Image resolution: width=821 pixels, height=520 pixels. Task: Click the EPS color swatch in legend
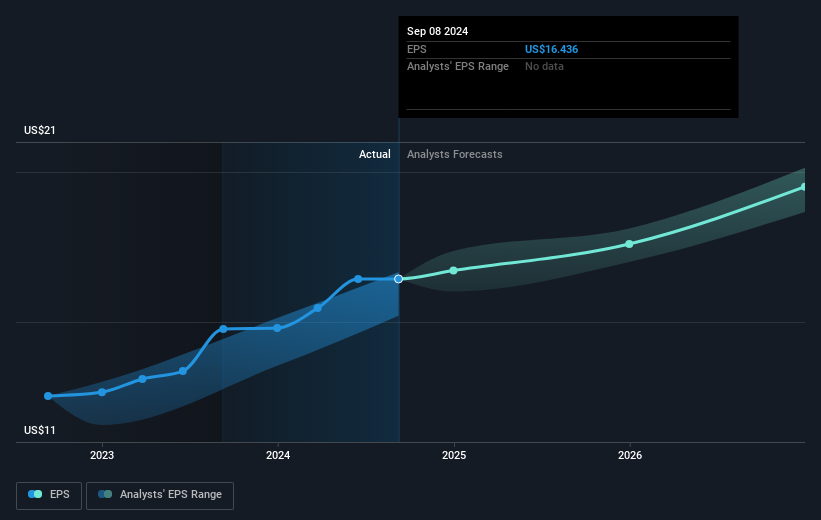click(35, 494)
